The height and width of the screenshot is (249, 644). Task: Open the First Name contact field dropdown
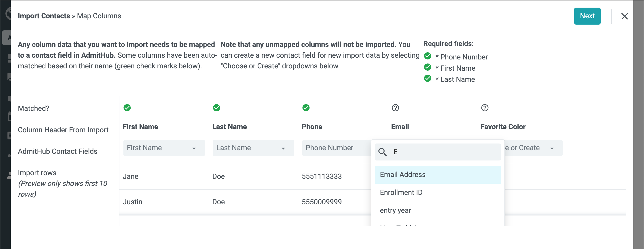pyautogui.click(x=164, y=148)
